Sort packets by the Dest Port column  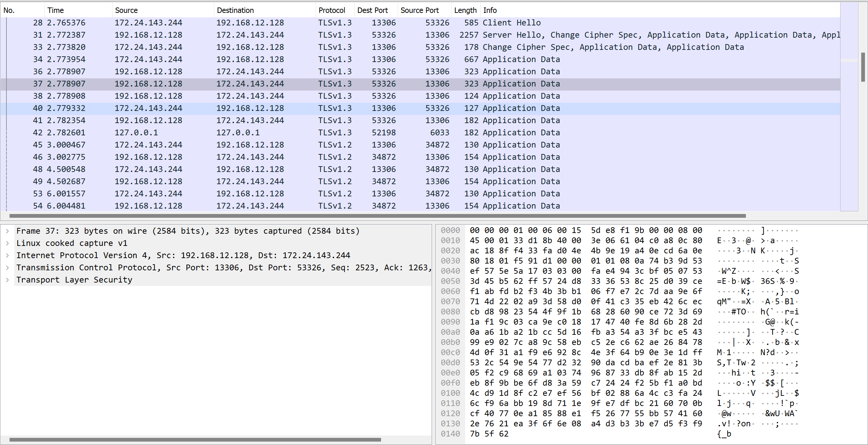click(373, 10)
